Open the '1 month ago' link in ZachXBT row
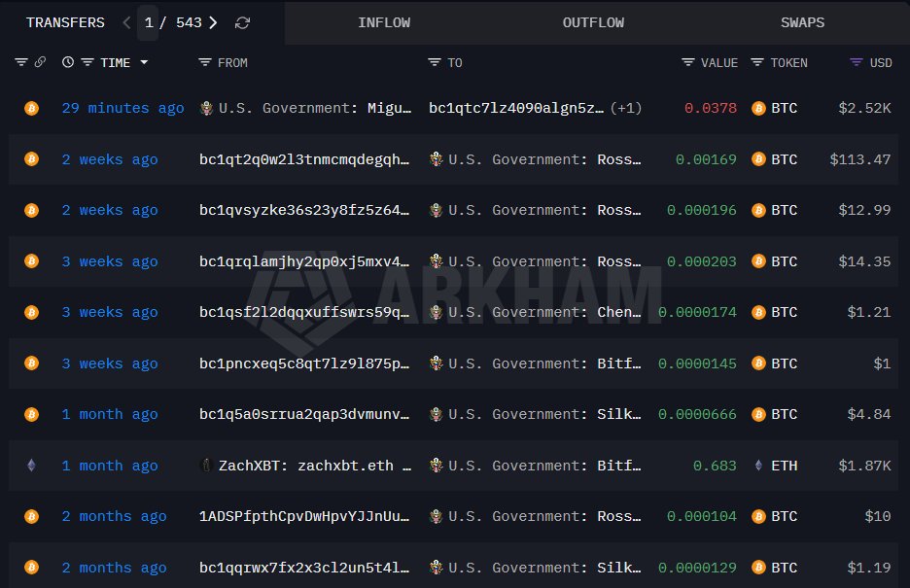Viewport: 910px width, 588px height. pyautogui.click(x=110, y=466)
